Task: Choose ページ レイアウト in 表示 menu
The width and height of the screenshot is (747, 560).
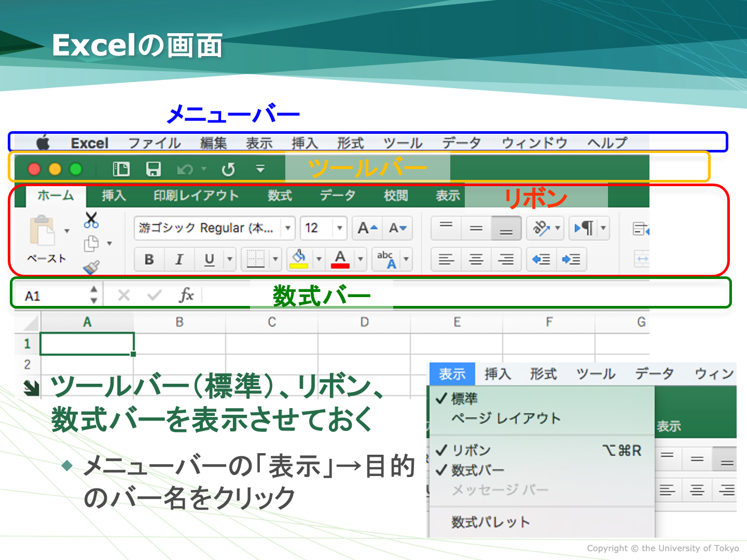Action: (x=506, y=418)
